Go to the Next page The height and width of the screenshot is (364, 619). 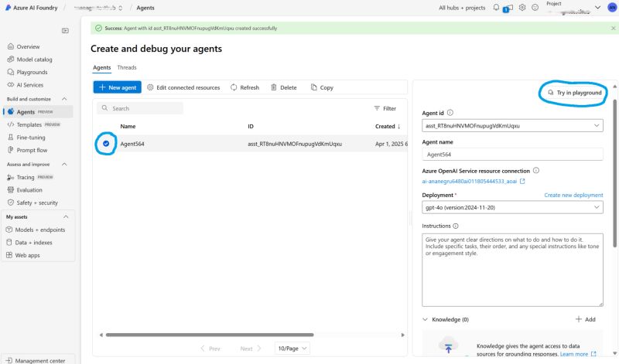click(x=251, y=349)
